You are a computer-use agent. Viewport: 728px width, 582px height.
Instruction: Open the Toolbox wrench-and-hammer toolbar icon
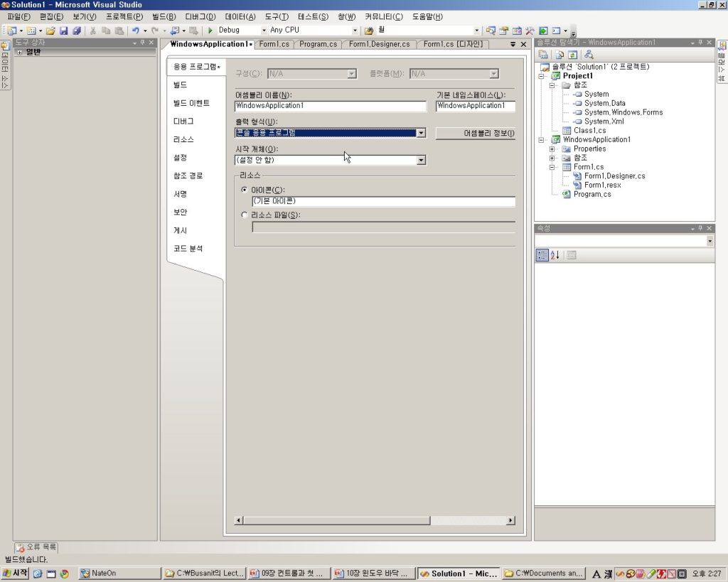coord(530,31)
